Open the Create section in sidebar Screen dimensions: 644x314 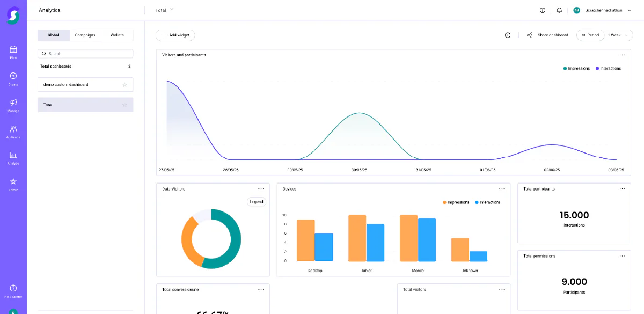[x=13, y=78]
